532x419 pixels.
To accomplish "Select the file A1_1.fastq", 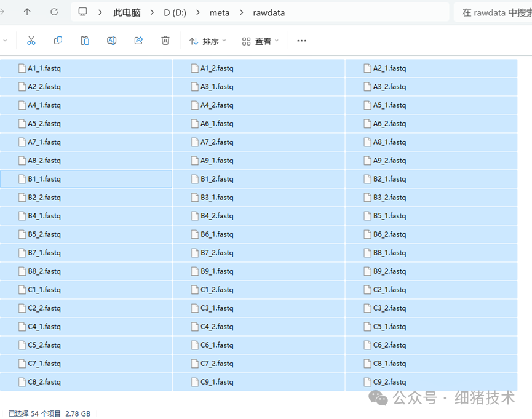I will click(43, 68).
